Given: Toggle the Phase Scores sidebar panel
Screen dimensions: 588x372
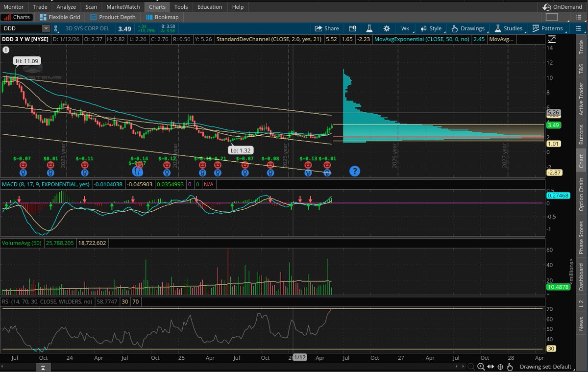Looking at the screenshot, I should point(582,238).
